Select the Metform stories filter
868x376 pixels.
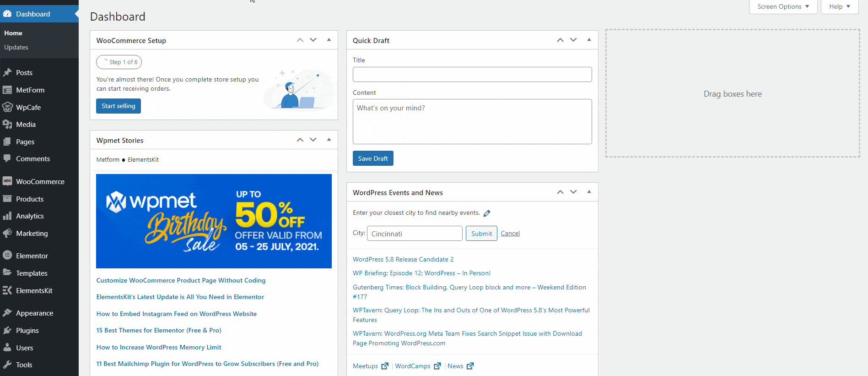[108, 159]
